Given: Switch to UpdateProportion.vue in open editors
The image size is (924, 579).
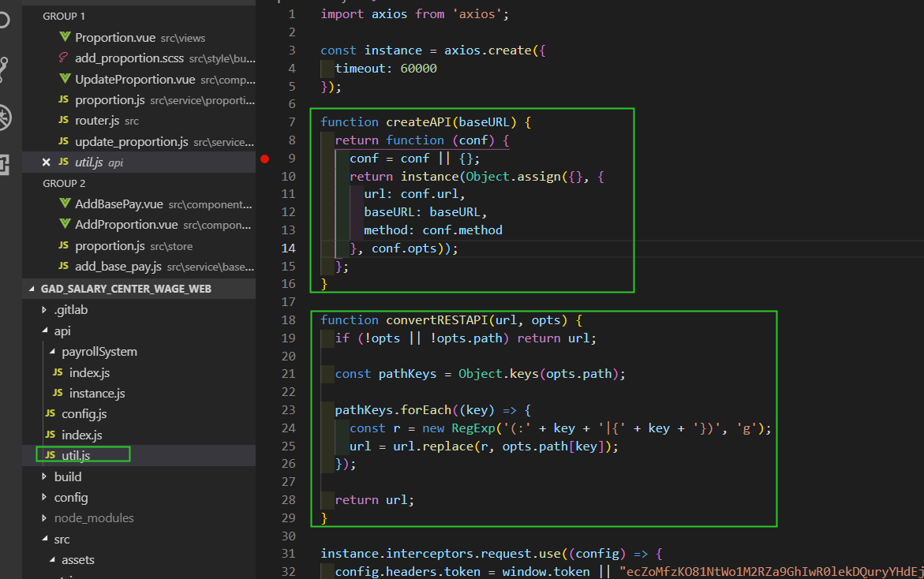Looking at the screenshot, I should coord(135,79).
